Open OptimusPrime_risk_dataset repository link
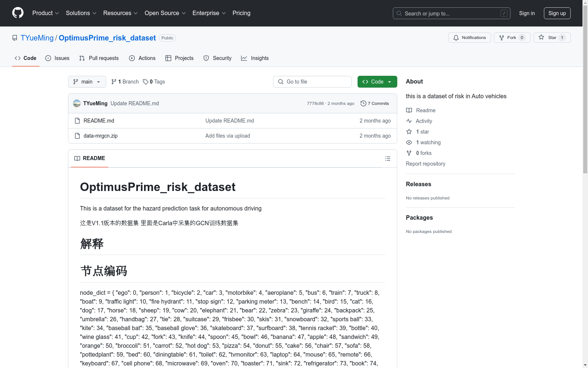The image size is (588, 368). point(107,38)
